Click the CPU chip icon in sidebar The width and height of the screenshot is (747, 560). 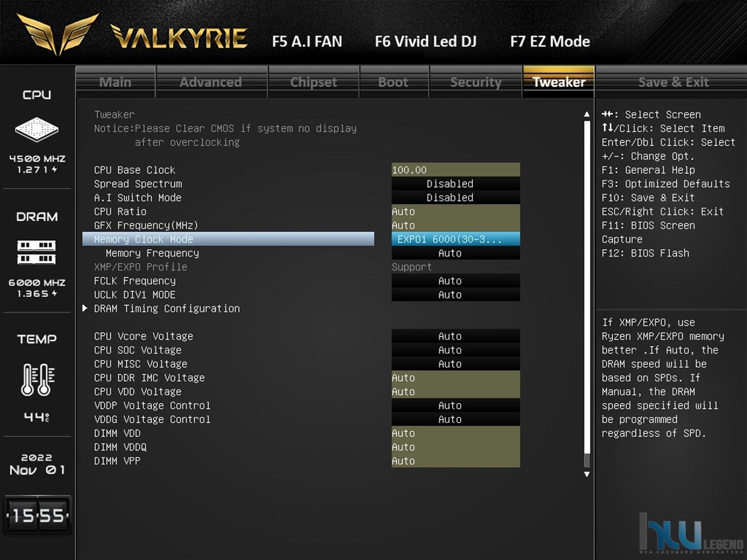point(37,129)
